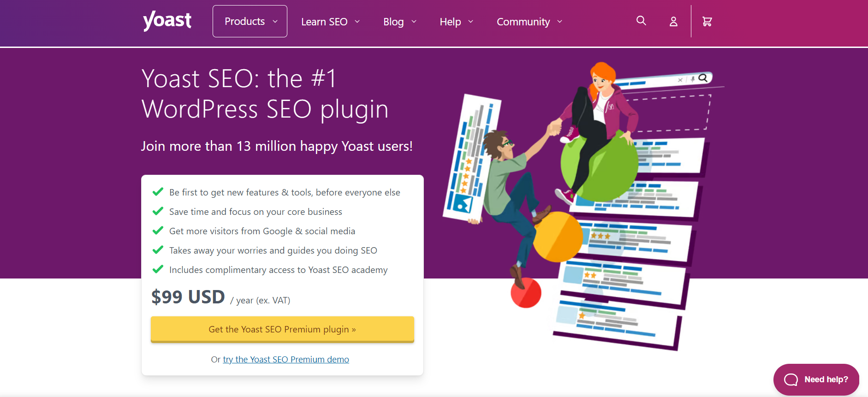
Task: Open the search magnifier icon
Action: coord(641,21)
